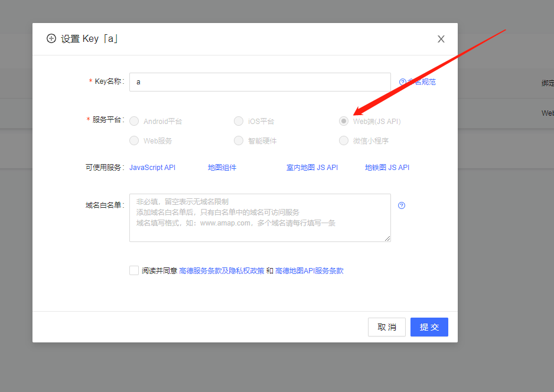Check the 阅读并同意 agreement checkbox
554x392 pixels.
[134, 270]
